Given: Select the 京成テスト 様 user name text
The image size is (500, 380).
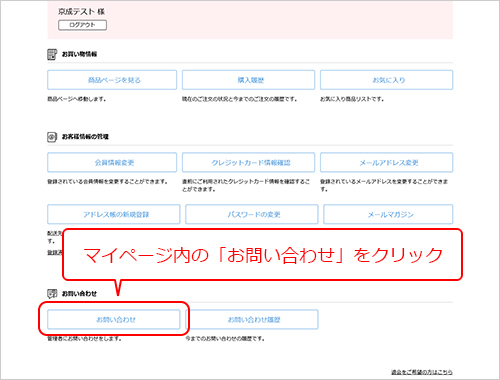Looking at the screenshot, I should point(81,12).
